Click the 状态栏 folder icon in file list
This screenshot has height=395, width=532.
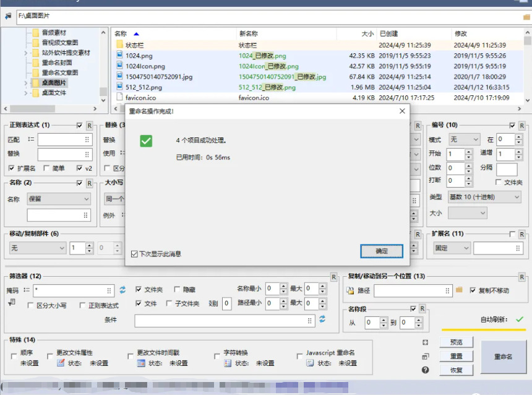pyautogui.click(x=119, y=45)
